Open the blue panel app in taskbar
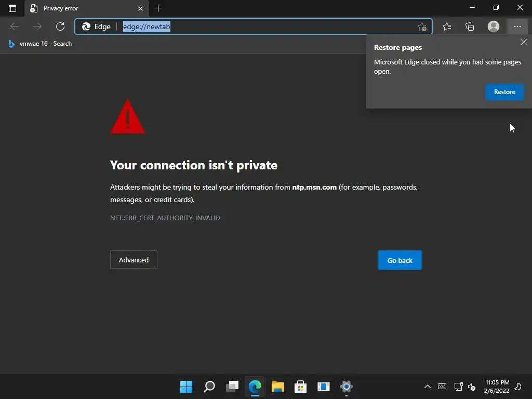The image size is (532, 399). click(x=323, y=387)
